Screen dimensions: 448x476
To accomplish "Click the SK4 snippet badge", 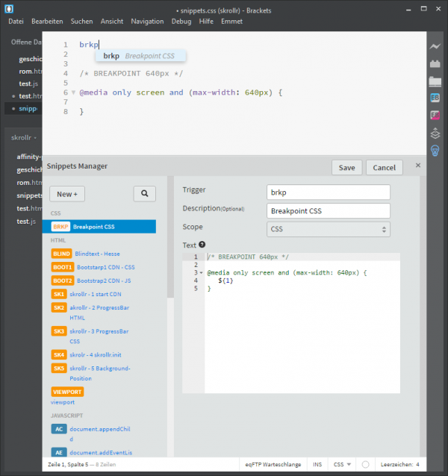I will click(59, 354).
